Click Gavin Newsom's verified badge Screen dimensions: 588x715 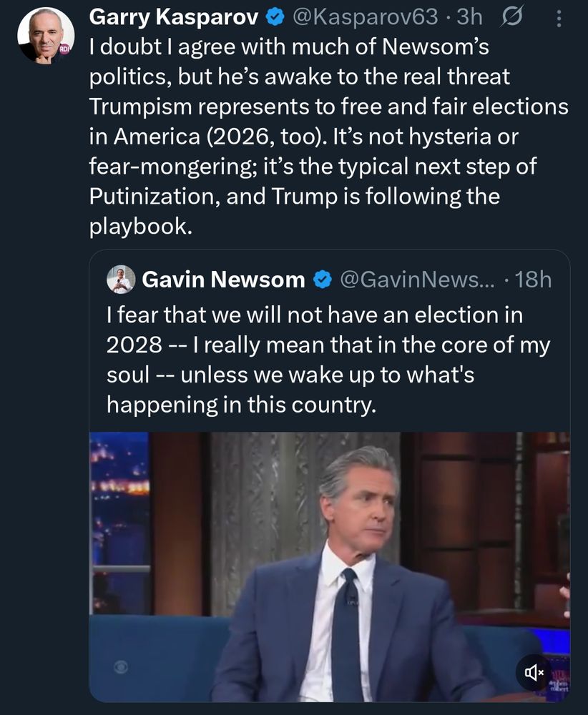pyautogui.click(x=323, y=280)
